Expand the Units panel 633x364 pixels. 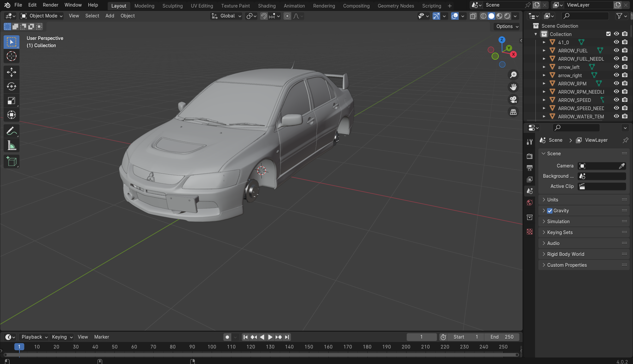[552, 200]
